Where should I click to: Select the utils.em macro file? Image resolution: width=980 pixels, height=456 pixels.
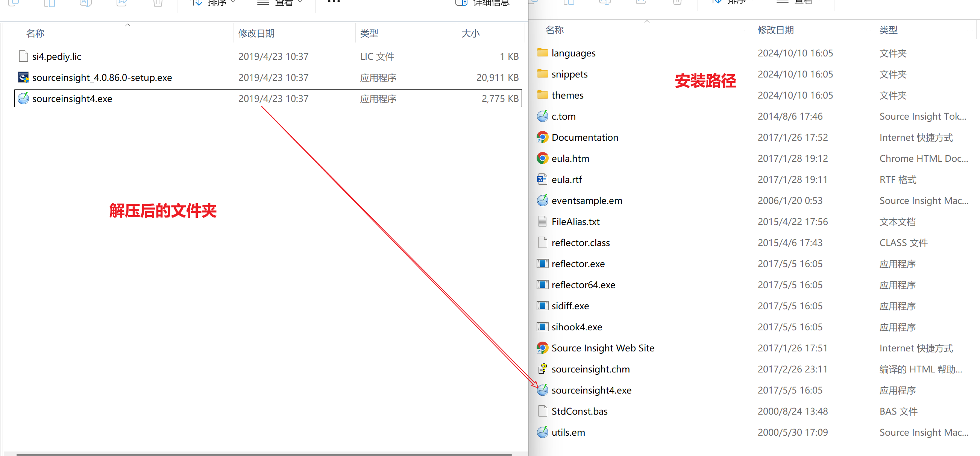[x=568, y=432]
